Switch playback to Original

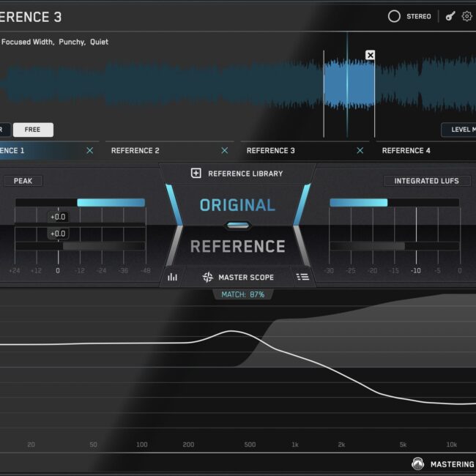click(237, 205)
